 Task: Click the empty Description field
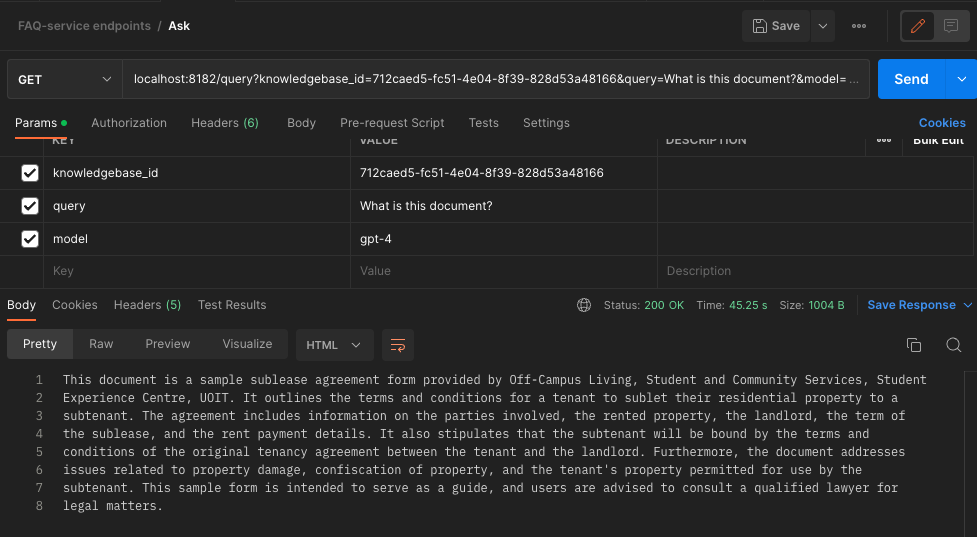815,272
